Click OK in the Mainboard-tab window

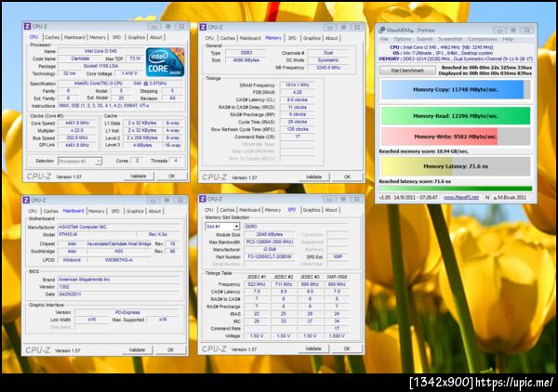coord(171,349)
